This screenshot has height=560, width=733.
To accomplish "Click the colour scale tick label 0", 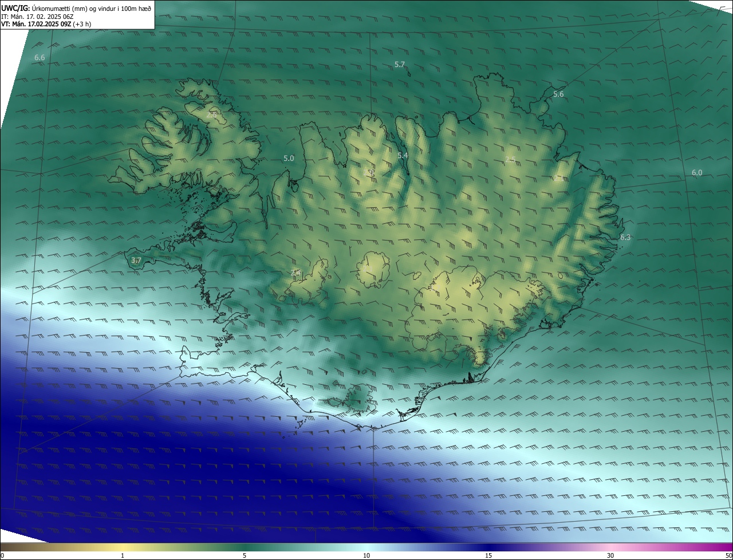I will pos(2,555).
